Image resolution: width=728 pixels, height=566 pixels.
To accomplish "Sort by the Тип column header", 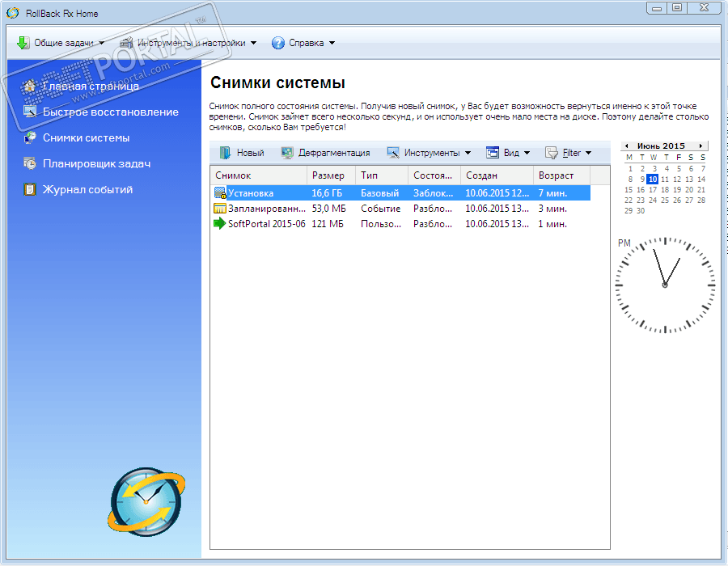I will pyautogui.click(x=382, y=175).
